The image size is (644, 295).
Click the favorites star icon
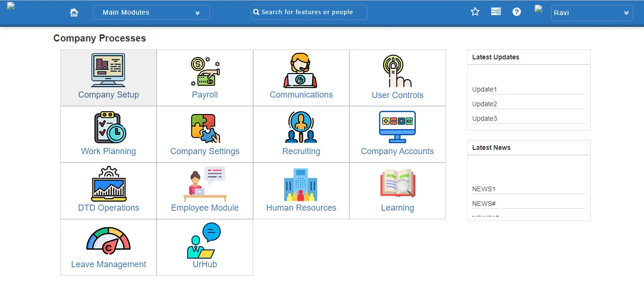[475, 11]
